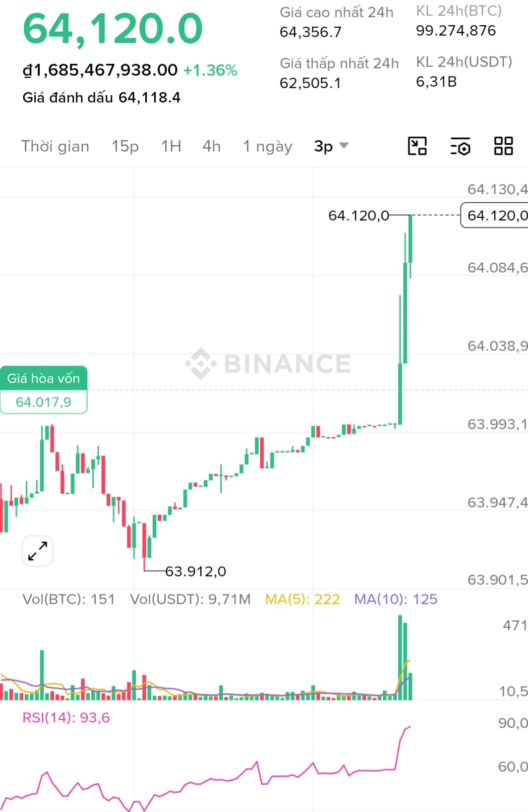This screenshot has height=812, width=528.
Task: Tap the RSI(14) indicator label
Action: click(x=66, y=718)
